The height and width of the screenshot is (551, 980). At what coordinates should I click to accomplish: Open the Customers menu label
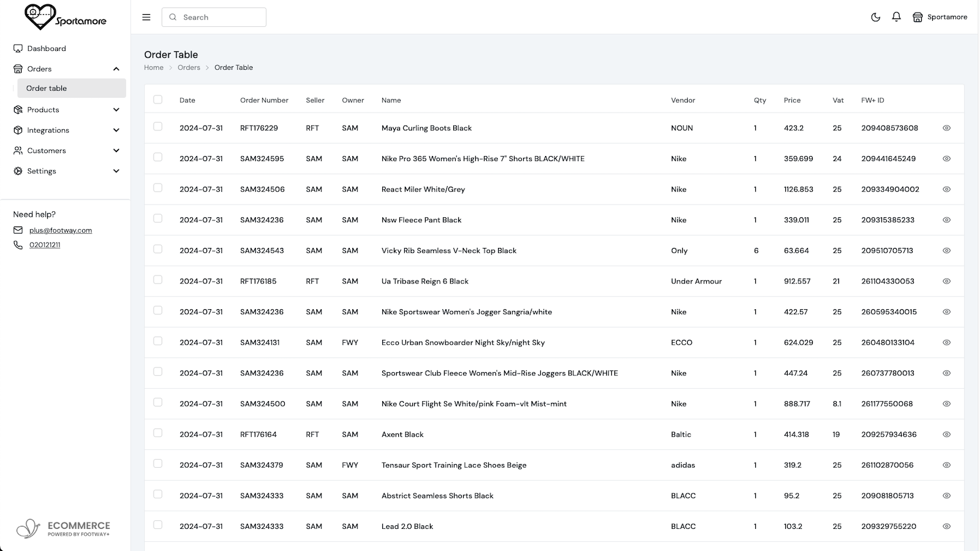click(47, 151)
